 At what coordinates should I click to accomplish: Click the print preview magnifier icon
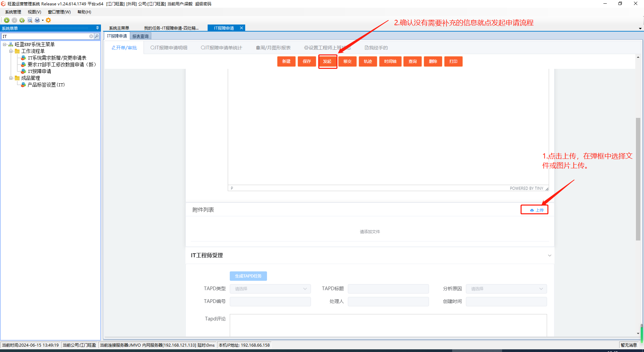click(30, 20)
